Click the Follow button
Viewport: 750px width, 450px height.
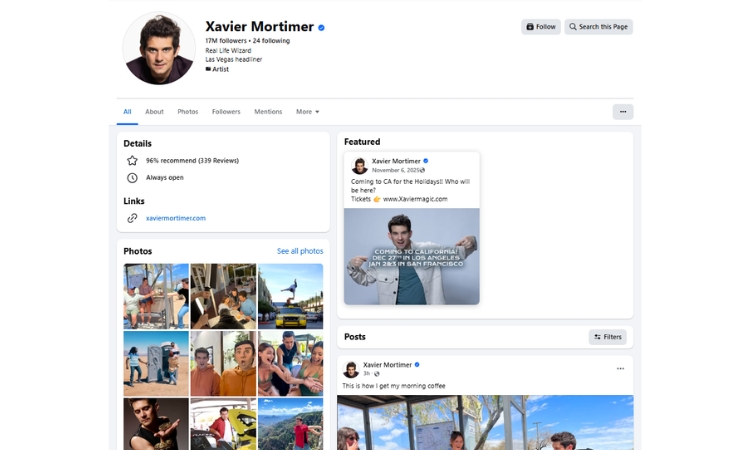[540, 27]
